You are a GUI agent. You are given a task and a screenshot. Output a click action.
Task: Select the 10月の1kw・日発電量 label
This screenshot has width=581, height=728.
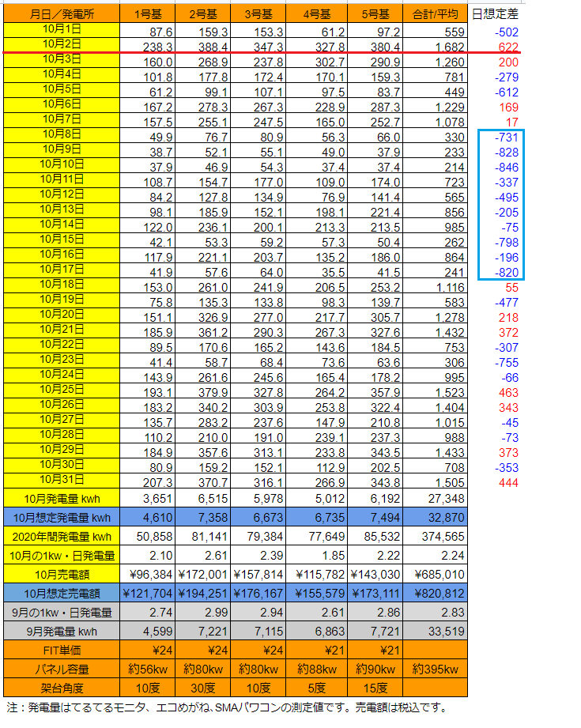[62, 555]
